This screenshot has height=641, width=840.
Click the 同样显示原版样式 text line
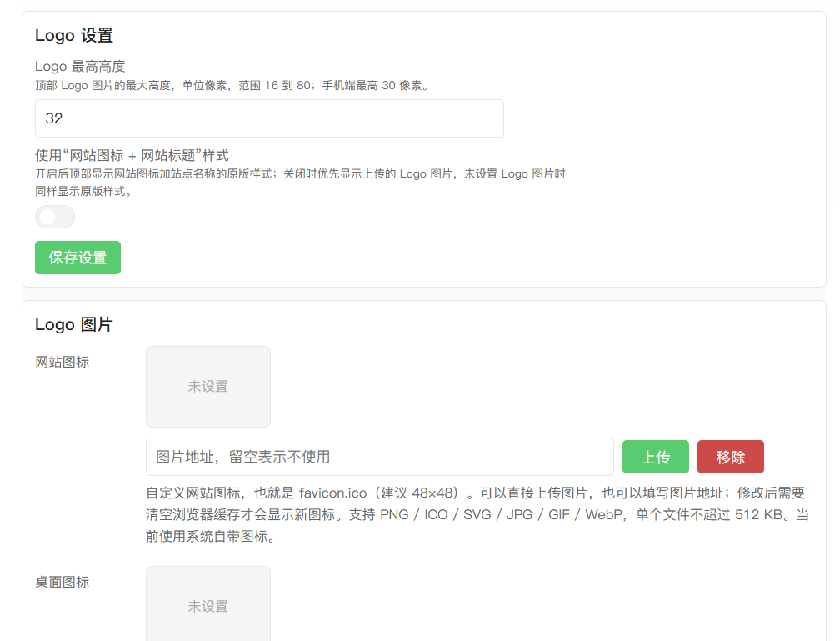[x=83, y=192]
